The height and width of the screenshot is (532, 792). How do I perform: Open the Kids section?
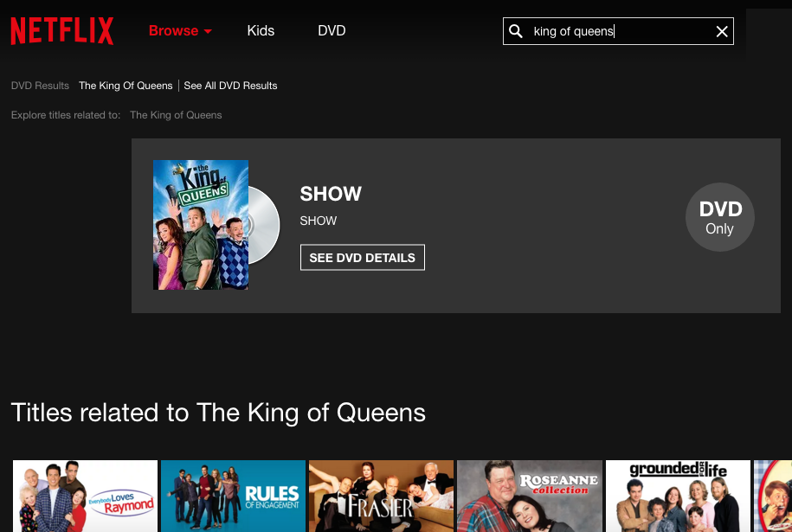point(261,31)
